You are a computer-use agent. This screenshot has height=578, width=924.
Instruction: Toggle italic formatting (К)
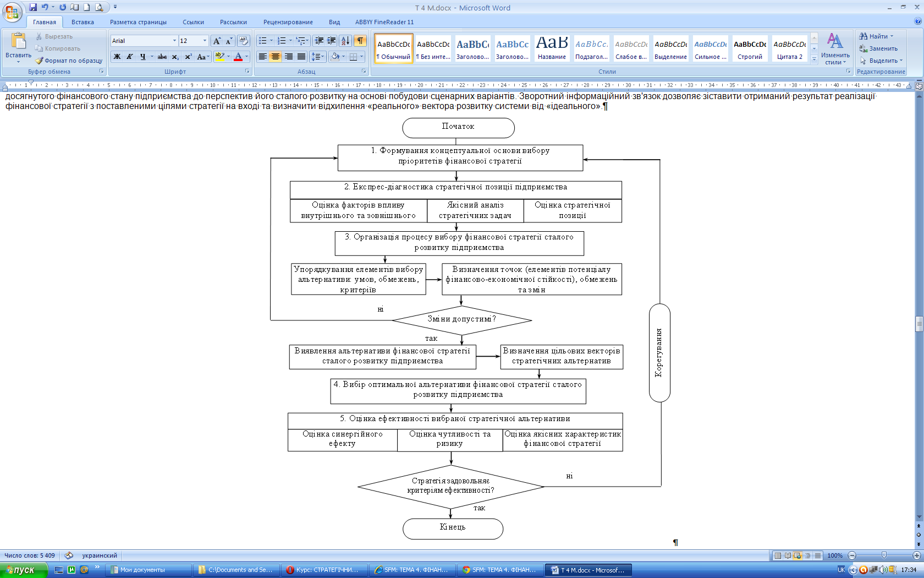(x=129, y=57)
